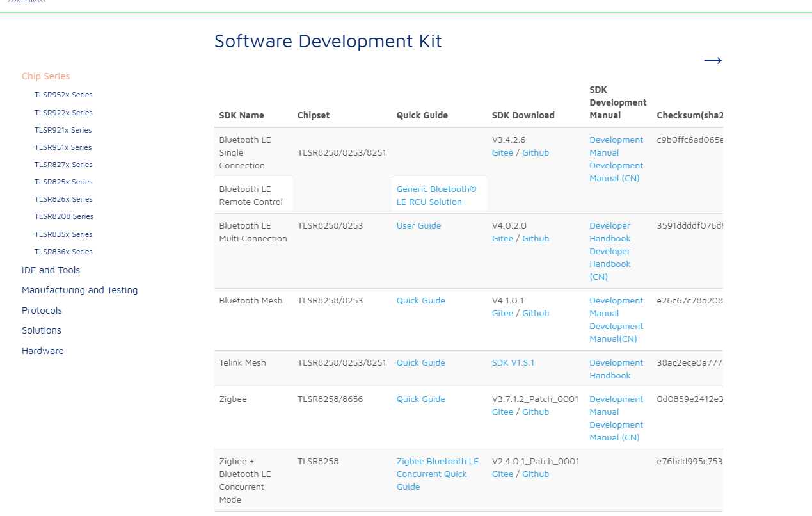The width and height of the screenshot is (812, 516).
Task: Open Manufacturing and Testing section
Action: [x=80, y=290]
